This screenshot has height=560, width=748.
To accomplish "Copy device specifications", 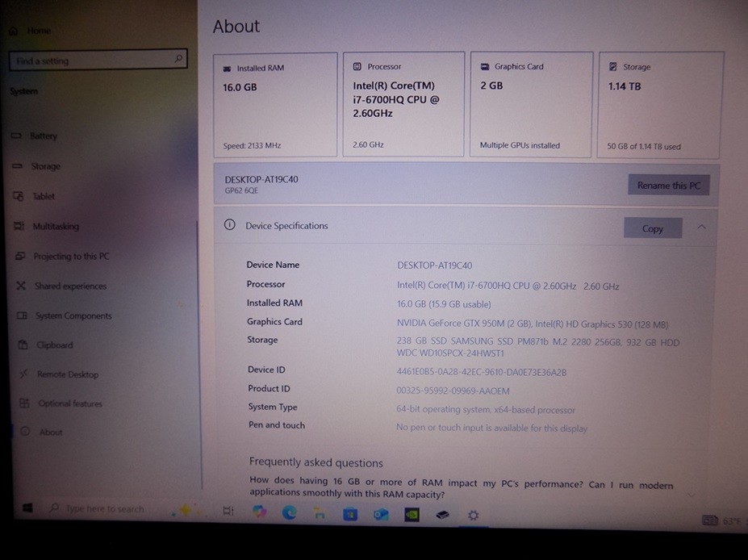I will click(653, 228).
